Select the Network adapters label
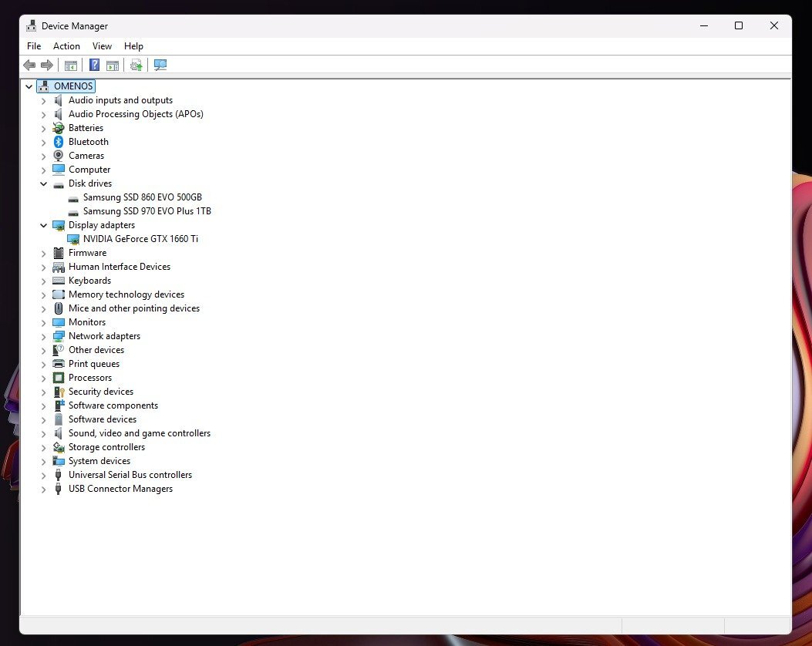Screen dimensions: 812x646 (104, 336)
